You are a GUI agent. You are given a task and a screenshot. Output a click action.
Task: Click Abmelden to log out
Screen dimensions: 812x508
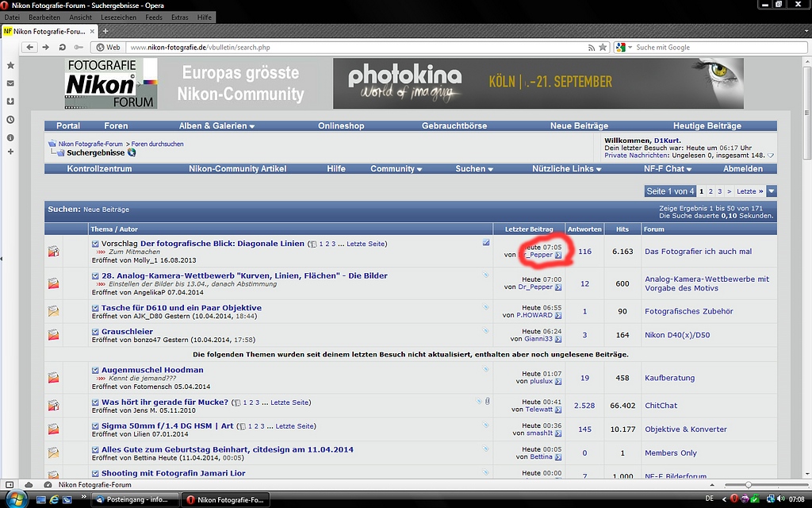coord(742,169)
